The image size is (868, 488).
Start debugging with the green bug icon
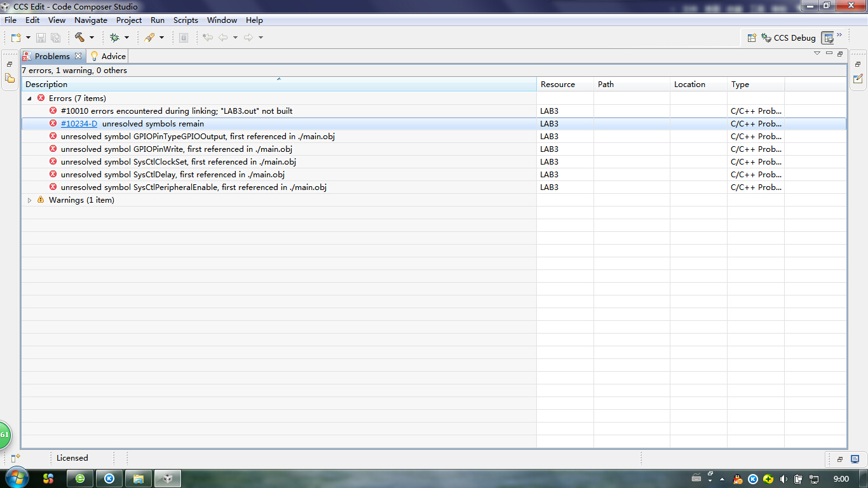pos(114,38)
